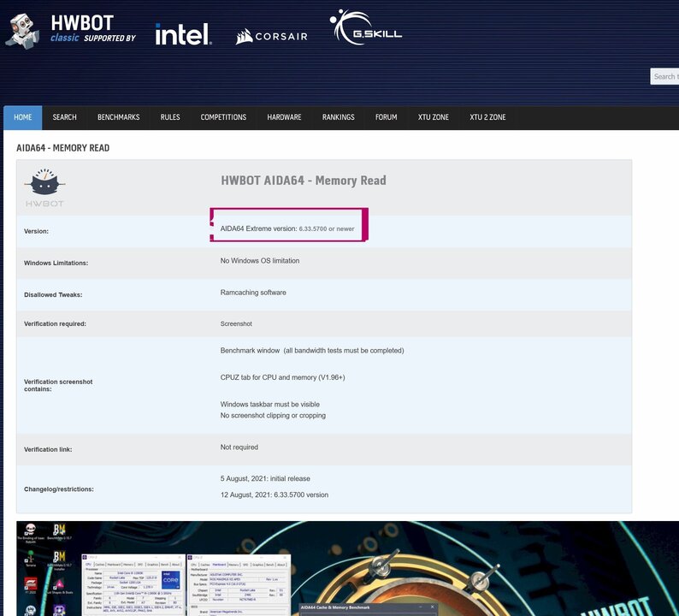Click the highlighted AIDA64 Extreme version text

[286, 228]
